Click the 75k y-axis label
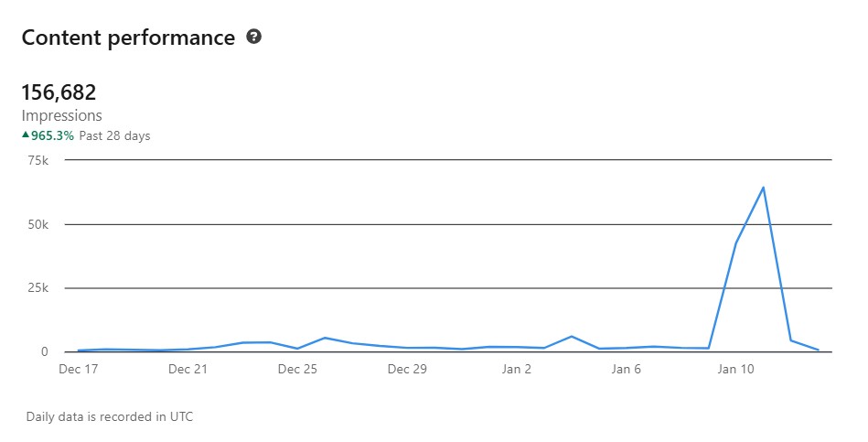Image resolution: width=868 pixels, height=442 pixels. pyautogui.click(x=38, y=160)
